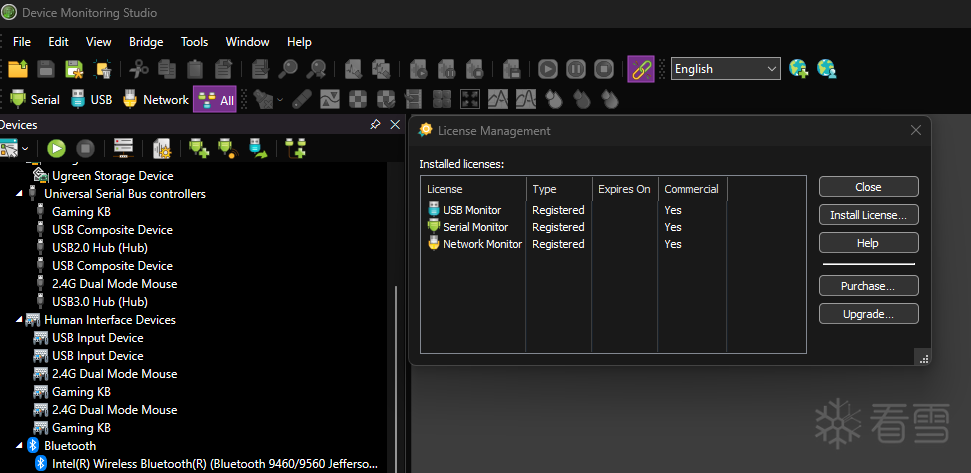Click the round Pause icon in main toolbar
971x473 pixels.
pos(576,69)
